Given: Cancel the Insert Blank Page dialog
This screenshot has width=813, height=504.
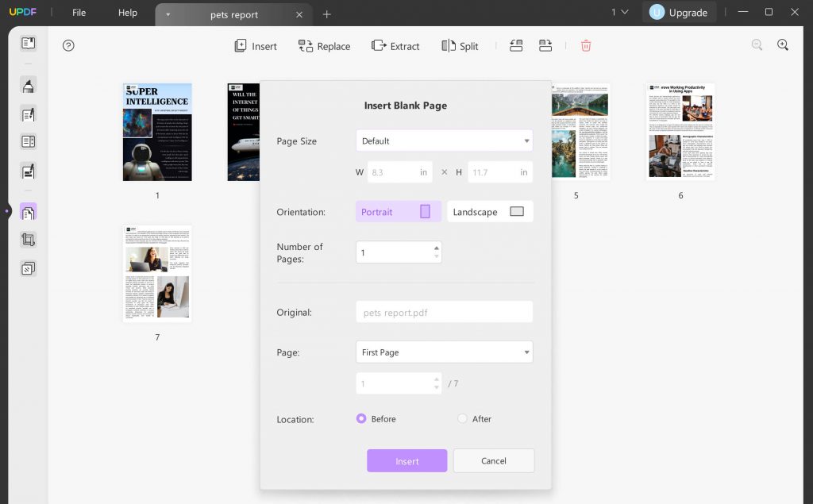Looking at the screenshot, I should click(x=493, y=460).
